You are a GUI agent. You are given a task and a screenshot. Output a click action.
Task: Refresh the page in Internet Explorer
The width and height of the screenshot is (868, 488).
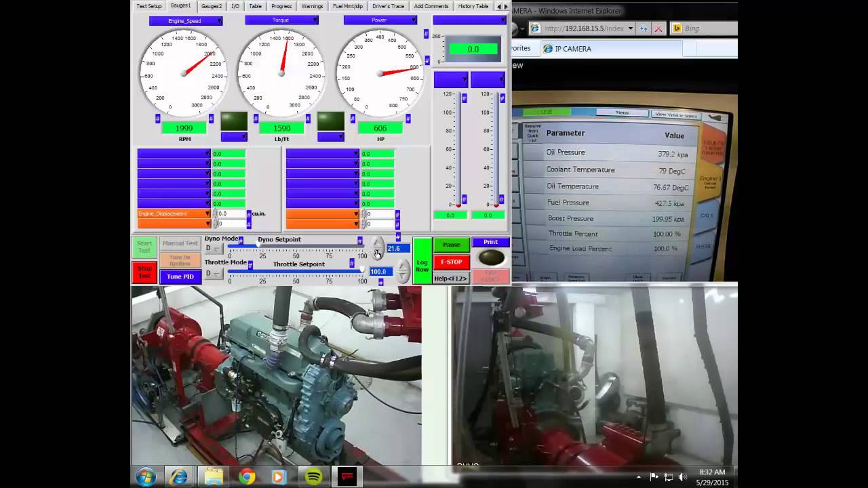pyautogui.click(x=644, y=28)
